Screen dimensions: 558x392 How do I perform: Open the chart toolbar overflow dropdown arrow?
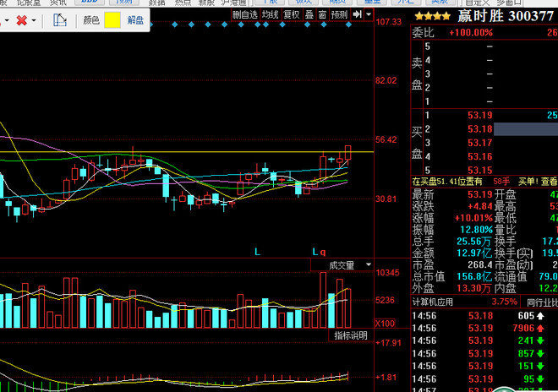[369, 14]
